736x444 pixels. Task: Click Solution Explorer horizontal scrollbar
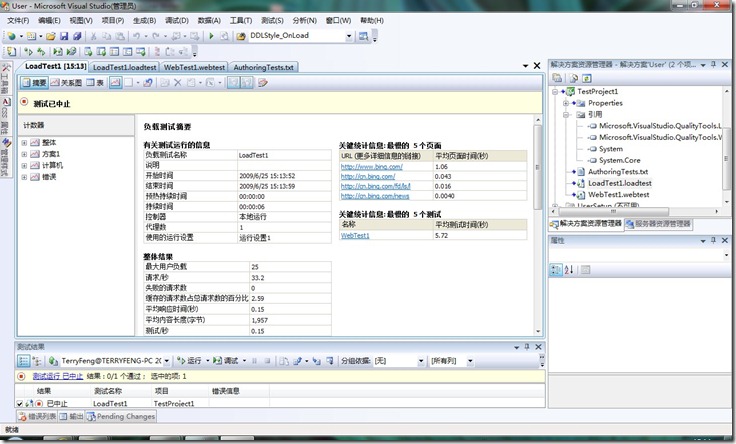(x=613, y=212)
